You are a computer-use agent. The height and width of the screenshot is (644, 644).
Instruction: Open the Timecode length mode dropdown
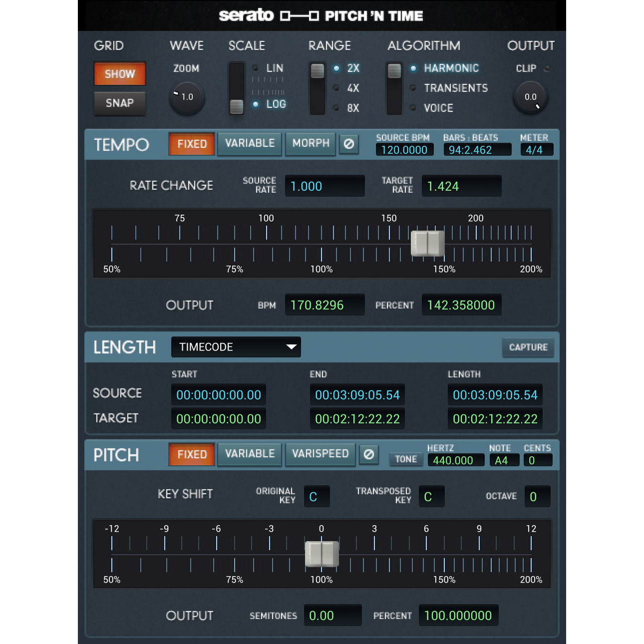point(236,347)
